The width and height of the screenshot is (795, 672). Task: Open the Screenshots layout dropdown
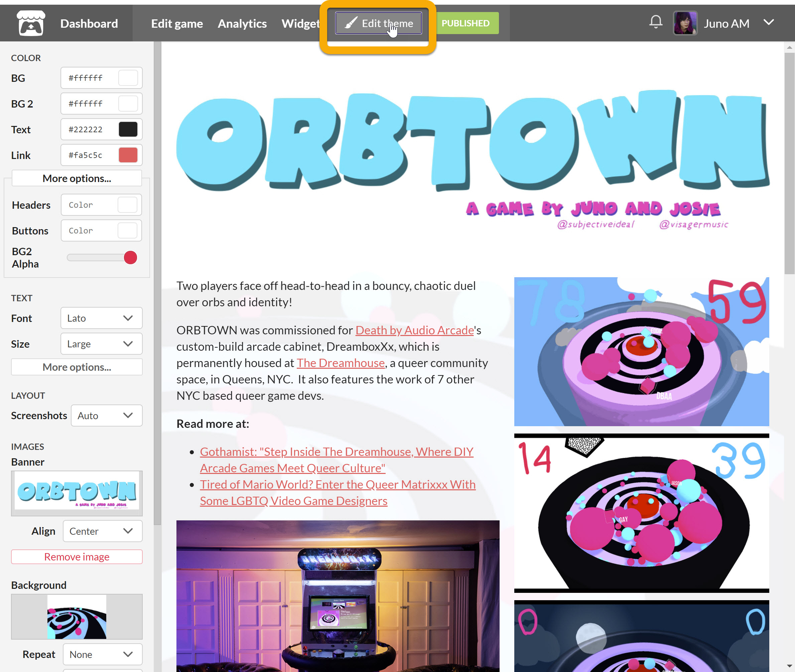(107, 415)
